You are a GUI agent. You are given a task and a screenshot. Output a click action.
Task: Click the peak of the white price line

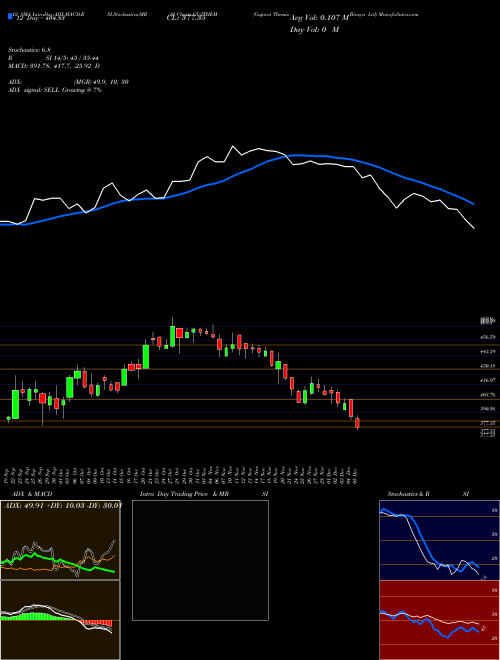(x=233, y=146)
